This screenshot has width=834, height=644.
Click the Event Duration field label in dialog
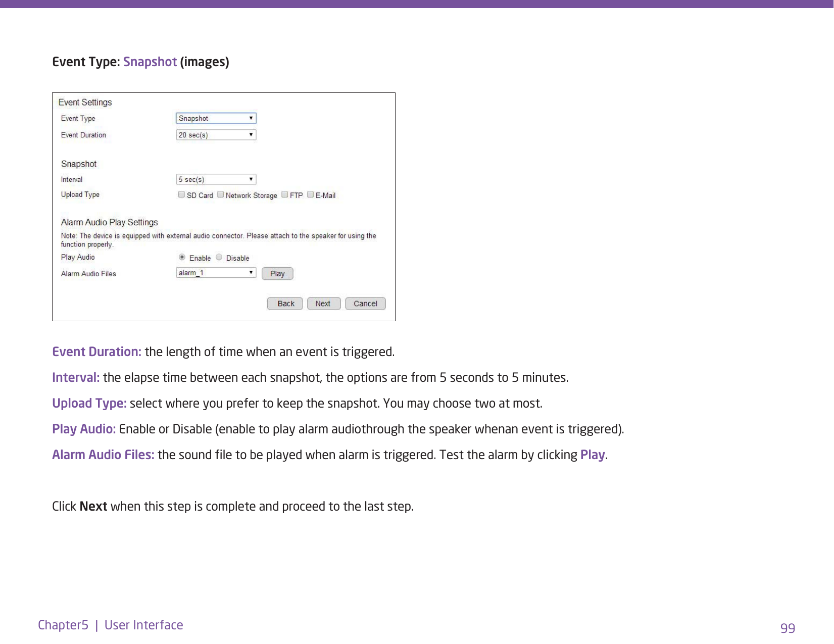click(x=83, y=135)
